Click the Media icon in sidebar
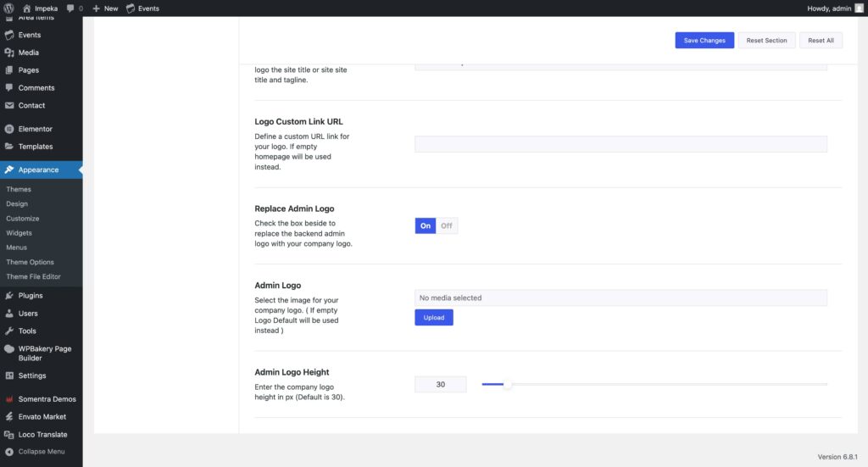The width and height of the screenshot is (868, 467). (x=9, y=53)
